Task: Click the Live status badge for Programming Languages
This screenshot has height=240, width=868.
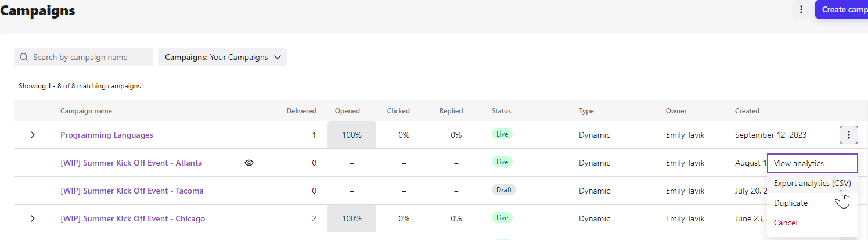Action: pos(502,134)
